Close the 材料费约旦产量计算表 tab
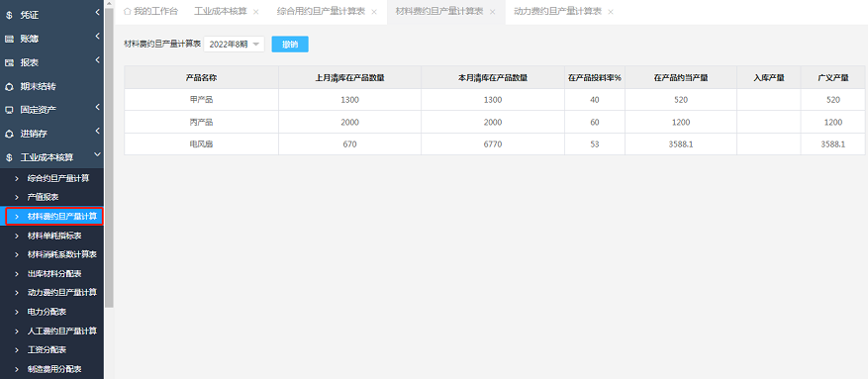 click(492, 12)
